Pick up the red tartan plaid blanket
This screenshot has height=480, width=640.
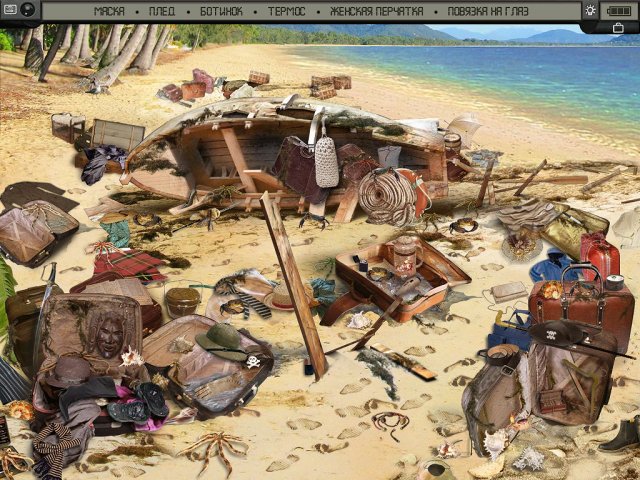[x=125, y=266]
